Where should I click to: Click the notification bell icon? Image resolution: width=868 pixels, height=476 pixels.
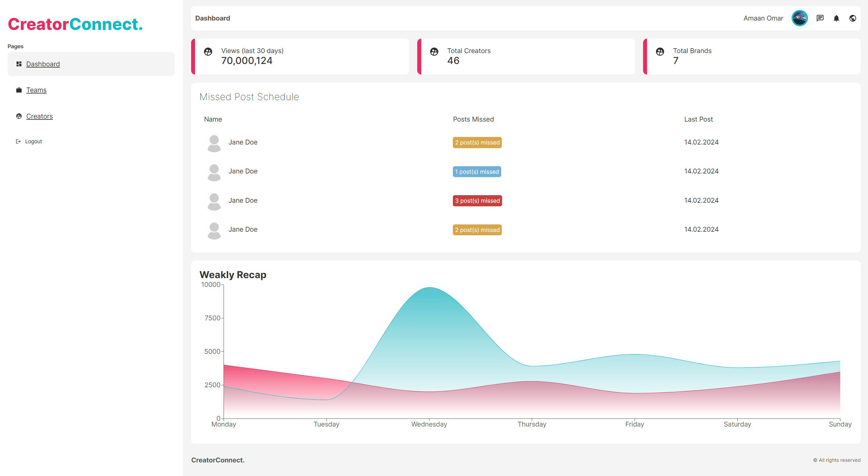[836, 18]
